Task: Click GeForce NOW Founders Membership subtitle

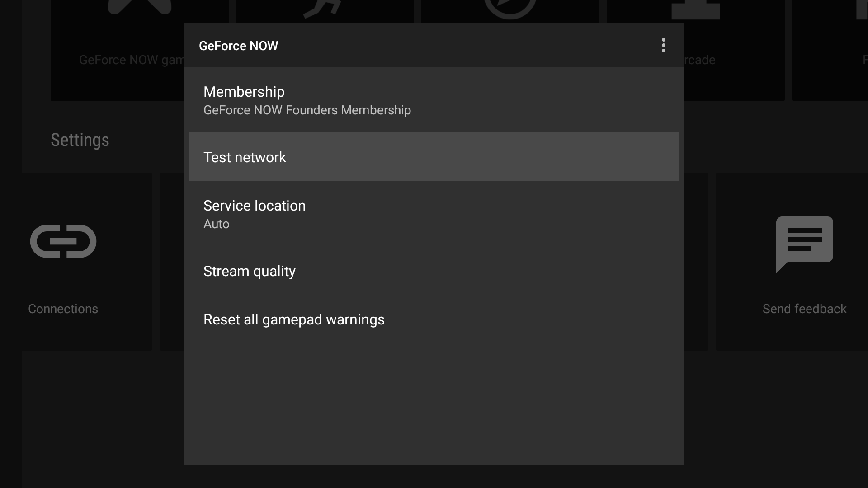Action: click(x=307, y=110)
